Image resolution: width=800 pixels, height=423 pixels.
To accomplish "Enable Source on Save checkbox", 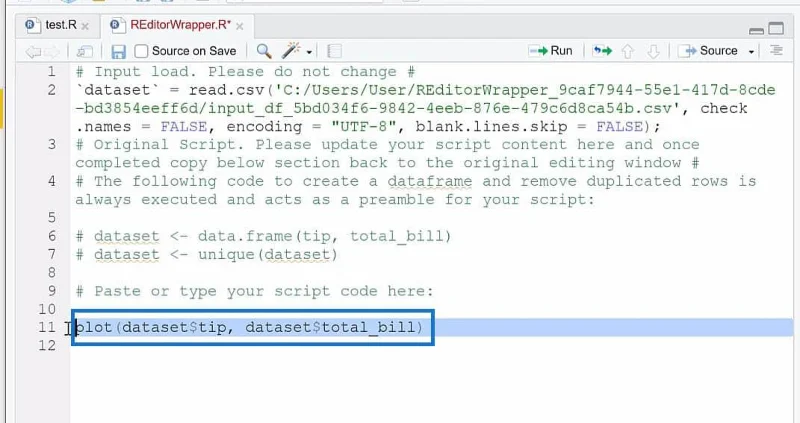I will click(141, 51).
